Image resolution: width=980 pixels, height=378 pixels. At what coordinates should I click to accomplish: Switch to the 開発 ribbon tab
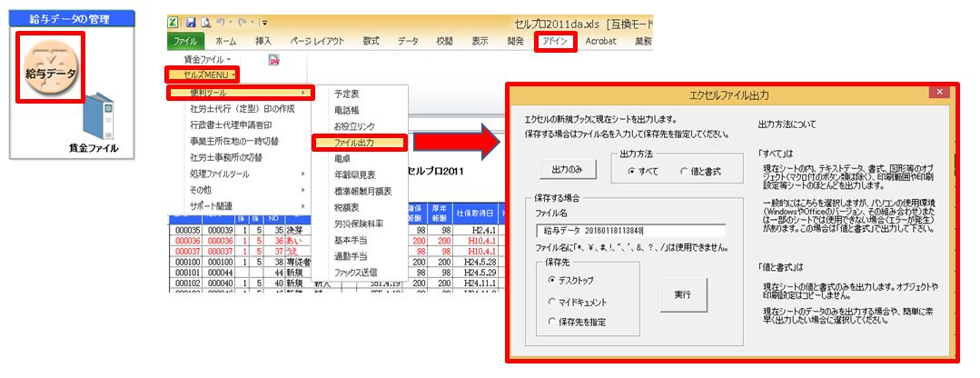516,41
